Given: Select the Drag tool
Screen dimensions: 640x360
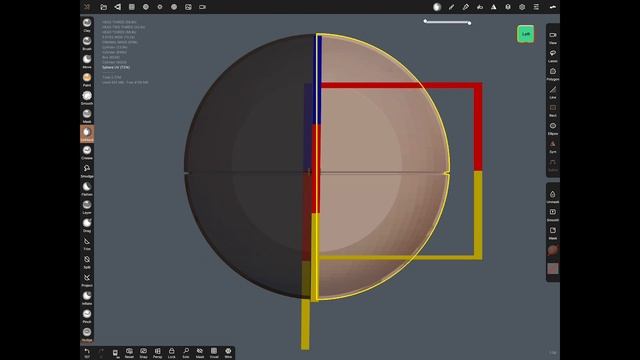Looking at the screenshot, I should 87,225.
